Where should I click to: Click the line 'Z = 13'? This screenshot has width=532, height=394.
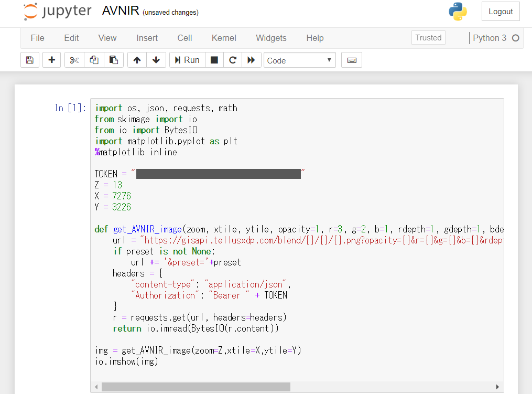(108, 185)
